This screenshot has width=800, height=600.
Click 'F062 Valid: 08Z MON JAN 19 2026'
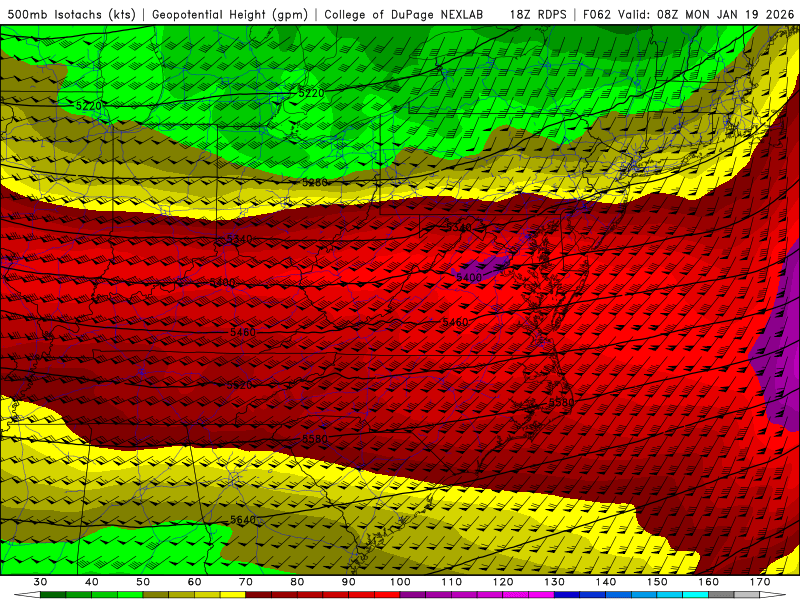tap(688, 14)
